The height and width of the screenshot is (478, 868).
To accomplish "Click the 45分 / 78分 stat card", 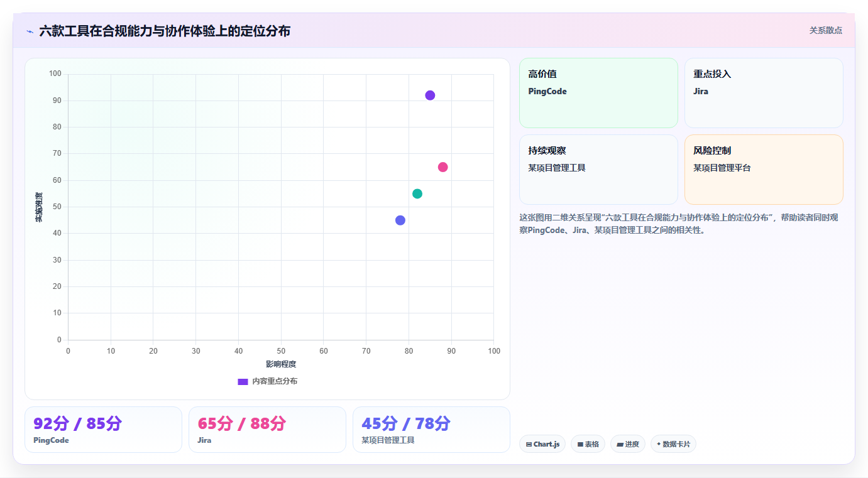I will click(431, 430).
